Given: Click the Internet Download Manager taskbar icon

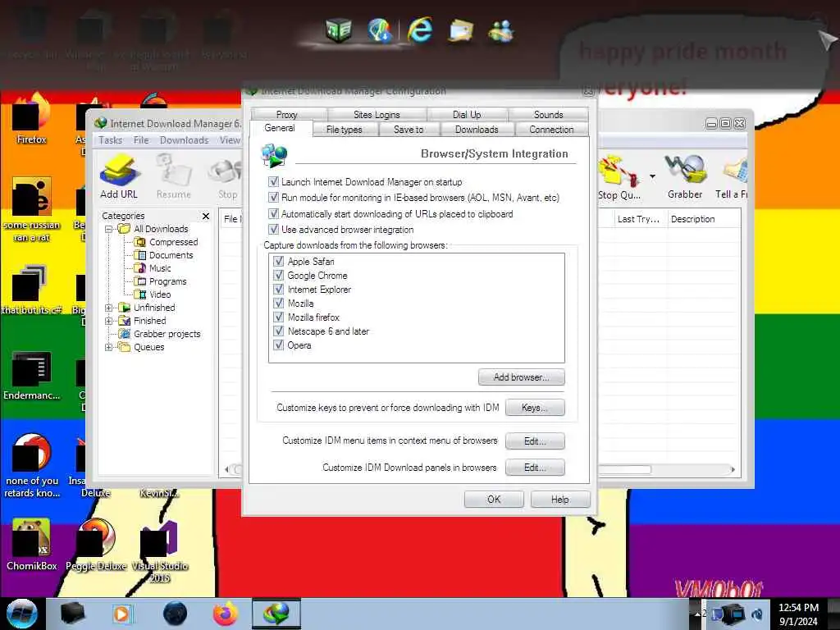Looking at the screenshot, I should [276, 614].
